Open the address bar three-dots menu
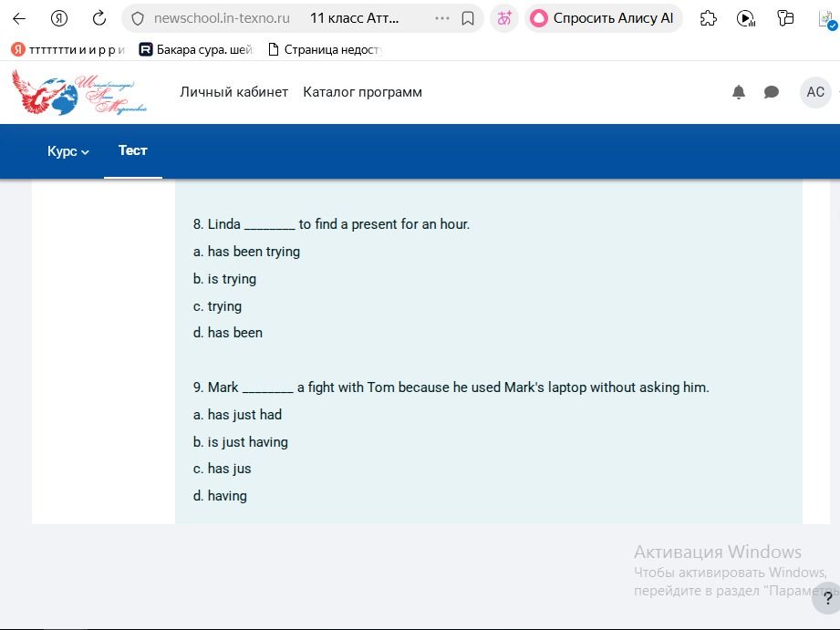 click(442, 19)
